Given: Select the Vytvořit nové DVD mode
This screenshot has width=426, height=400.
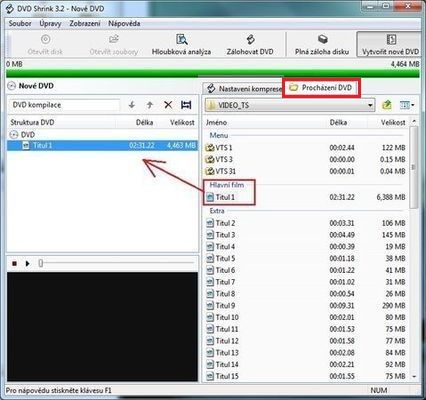Looking at the screenshot, I should [390, 45].
